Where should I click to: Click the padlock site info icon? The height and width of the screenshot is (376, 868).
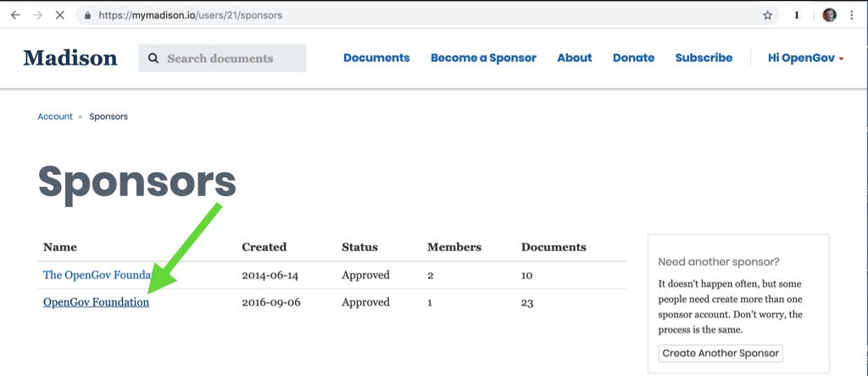coord(87,15)
